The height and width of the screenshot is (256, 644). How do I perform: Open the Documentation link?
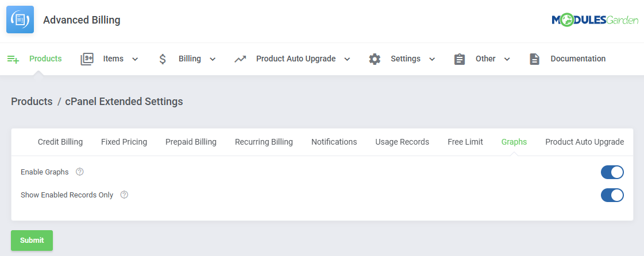(578, 59)
